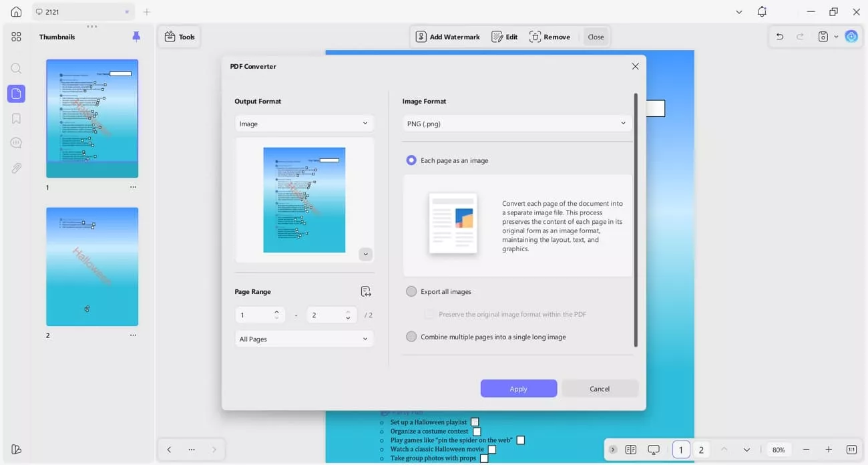Expand the All Pages dropdown
868x465 pixels.
(304, 339)
